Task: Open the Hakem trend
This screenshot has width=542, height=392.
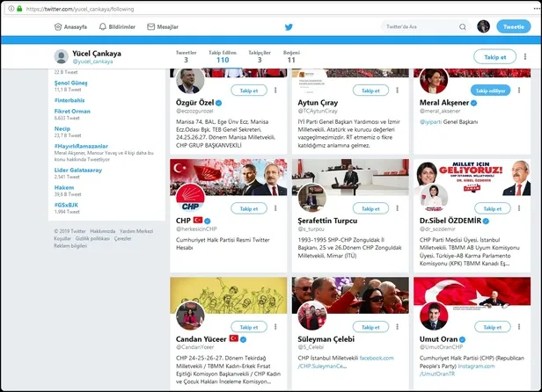Action: pyautogui.click(x=64, y=187)
